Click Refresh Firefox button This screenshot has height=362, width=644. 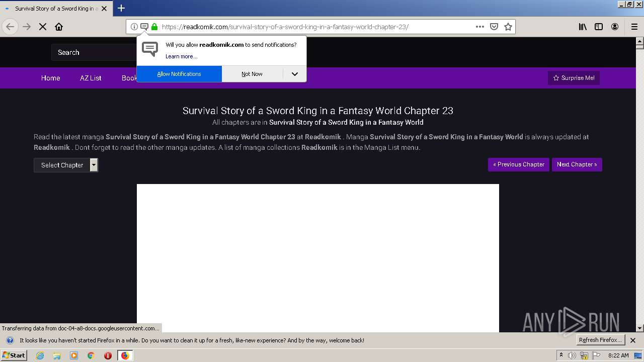pos(601,340)
